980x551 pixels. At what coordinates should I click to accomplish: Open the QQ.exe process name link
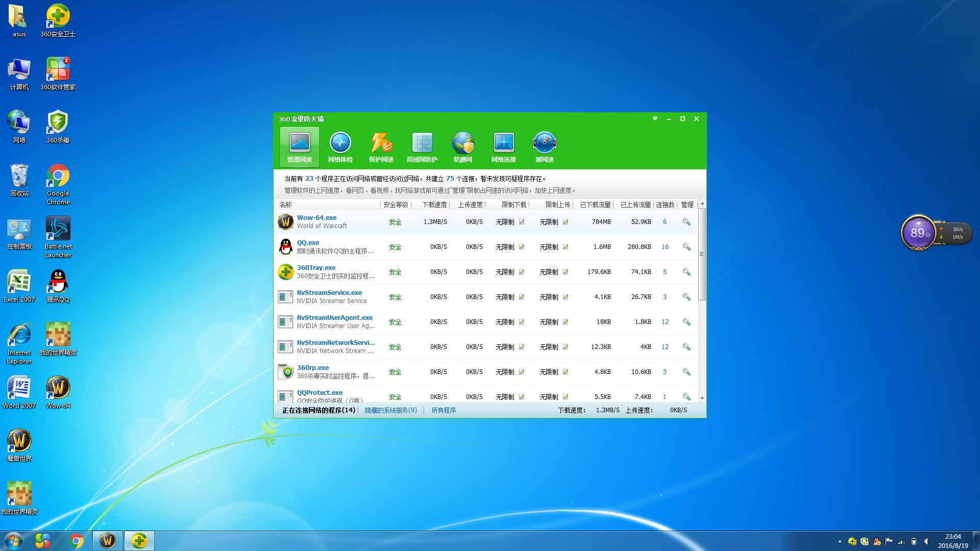pos(308,242)
